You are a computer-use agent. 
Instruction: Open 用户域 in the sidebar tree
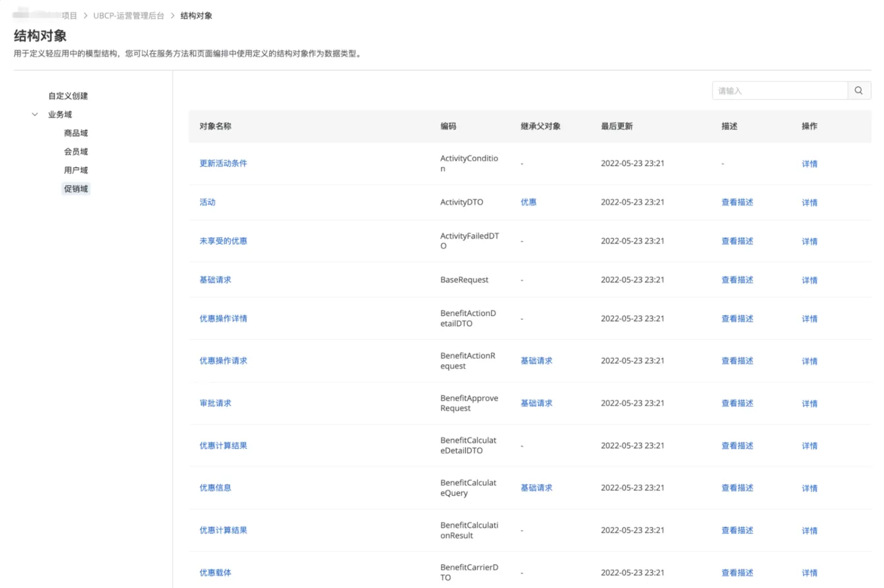(76, 170)
